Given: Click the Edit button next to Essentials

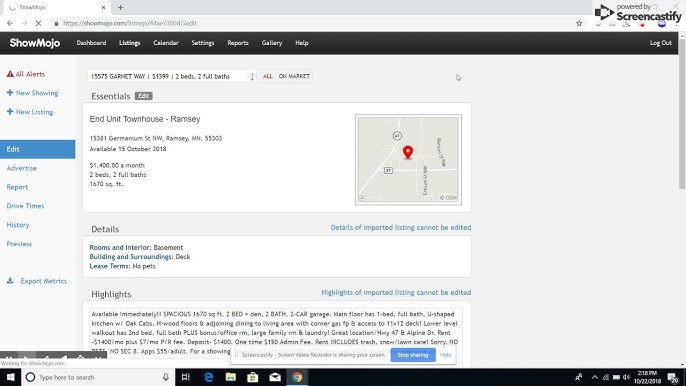Looking at the screenshot, I should [144, 96].
